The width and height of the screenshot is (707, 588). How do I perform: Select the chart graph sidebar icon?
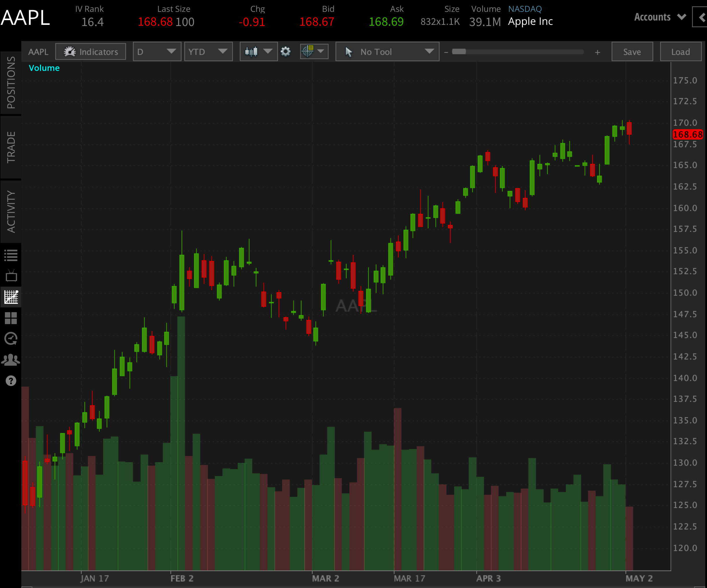tap(11, 297)
